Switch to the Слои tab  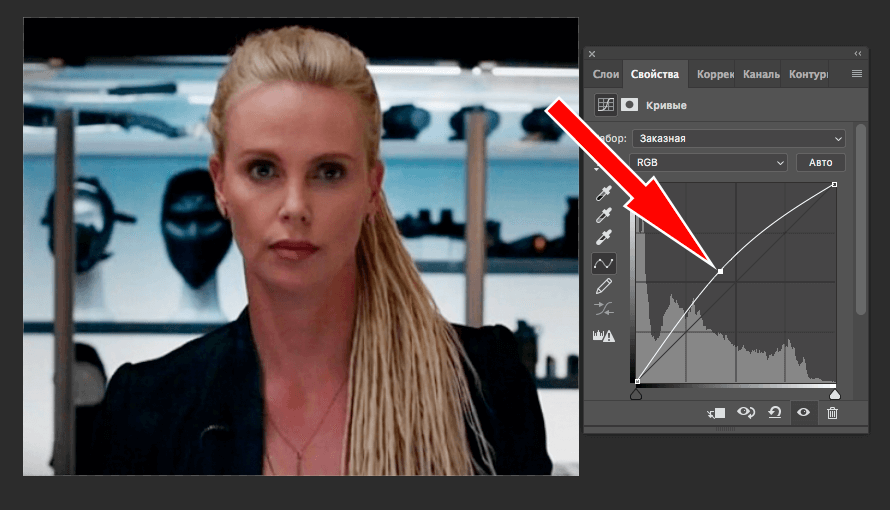click(x=605, y=74)
